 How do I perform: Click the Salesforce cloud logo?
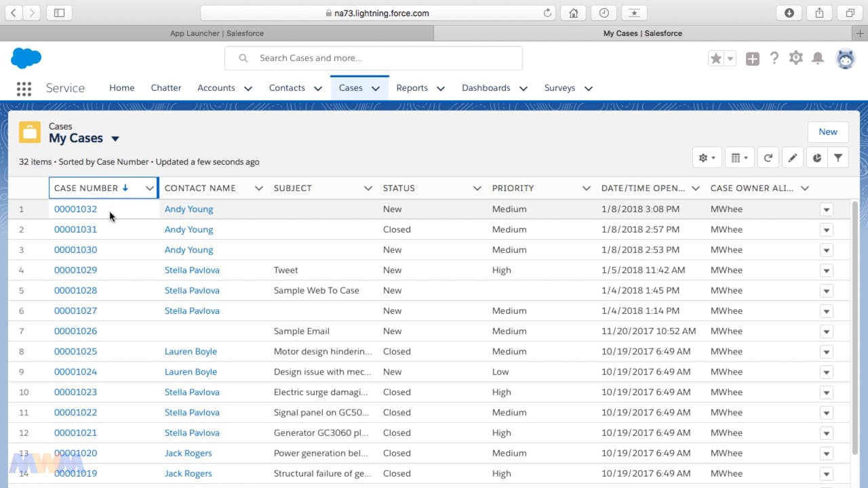[x=26, y=58]
